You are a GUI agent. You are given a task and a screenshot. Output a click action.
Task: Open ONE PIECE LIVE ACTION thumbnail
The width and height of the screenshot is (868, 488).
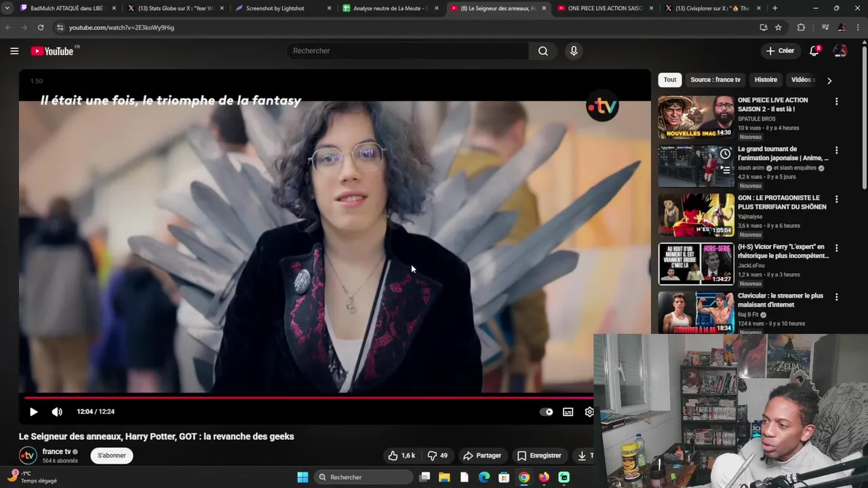(696, 117)
